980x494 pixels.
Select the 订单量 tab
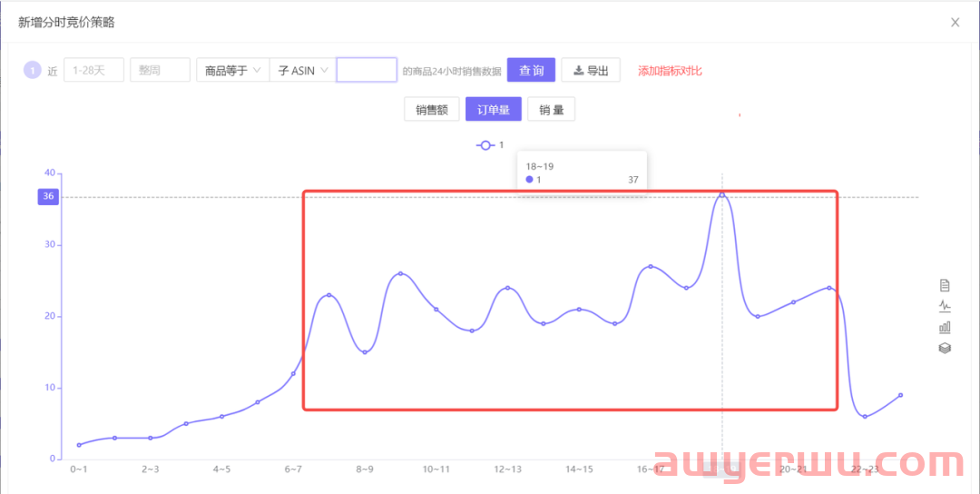(x=493, y=110)
